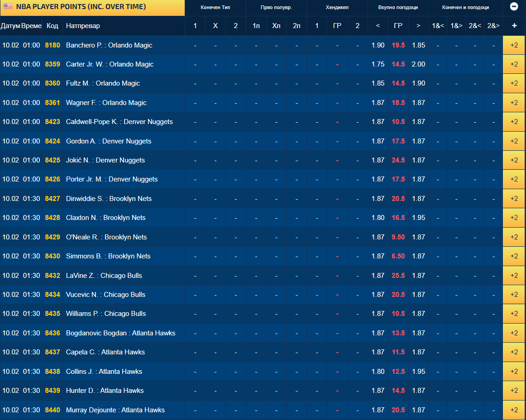
Task: Expand +2 more bets for Carter Jr. W.
Action: click(514, 64)
